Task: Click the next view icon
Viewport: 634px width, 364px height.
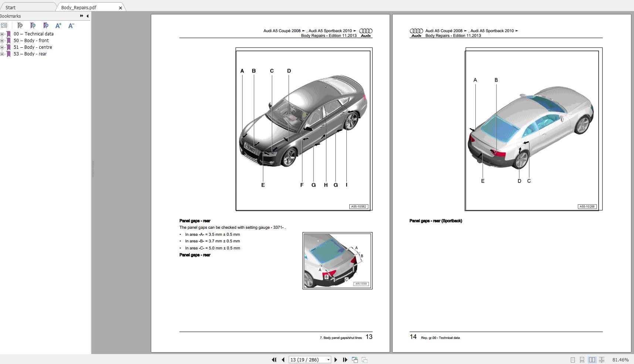Action: (x=365, y=360)
